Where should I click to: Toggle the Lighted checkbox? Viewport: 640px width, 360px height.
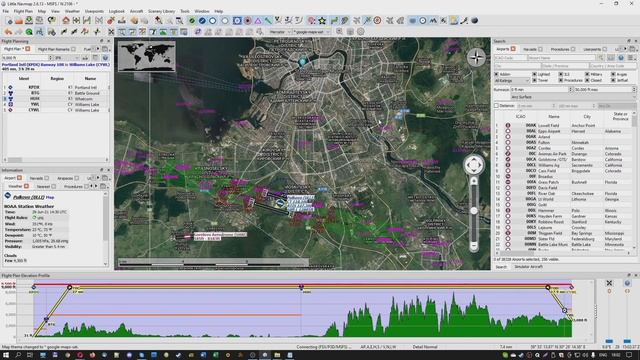534,74
